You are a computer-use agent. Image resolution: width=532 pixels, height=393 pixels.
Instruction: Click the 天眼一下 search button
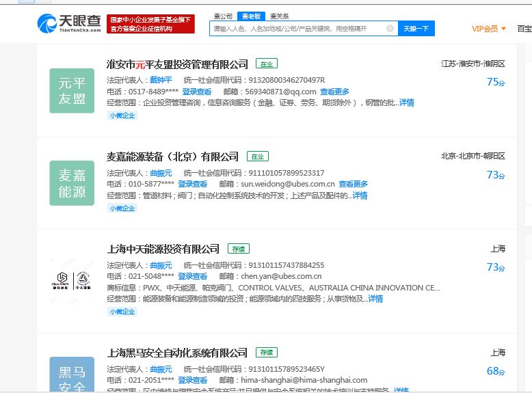tap(416, 29)
